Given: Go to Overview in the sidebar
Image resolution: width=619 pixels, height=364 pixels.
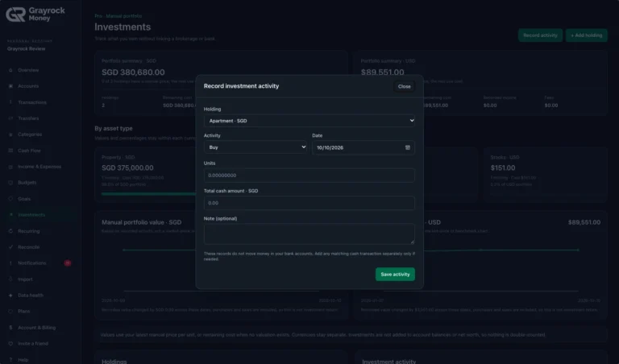Looking at the screenshot, I should pos(28,70).
